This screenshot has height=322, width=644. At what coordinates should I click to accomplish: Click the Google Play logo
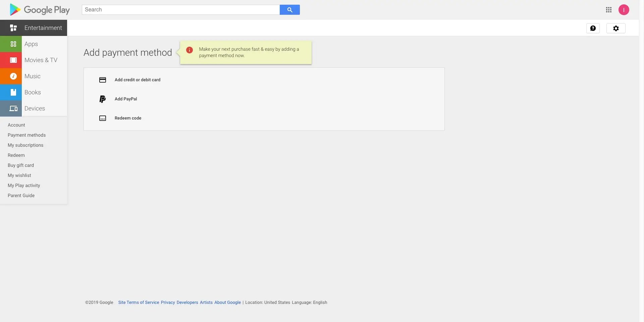pos(40,10)
